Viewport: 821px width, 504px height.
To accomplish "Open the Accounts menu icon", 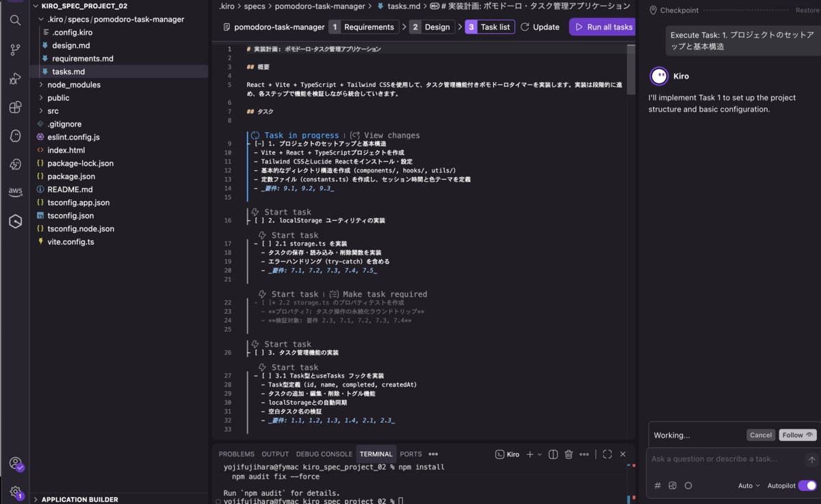I will coord(15,463).
